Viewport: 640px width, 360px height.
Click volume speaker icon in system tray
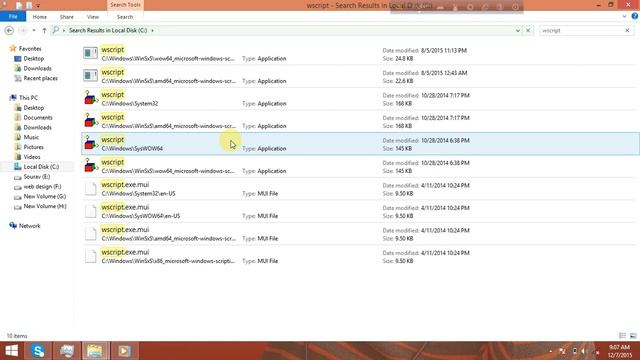[x=583, y=351]
